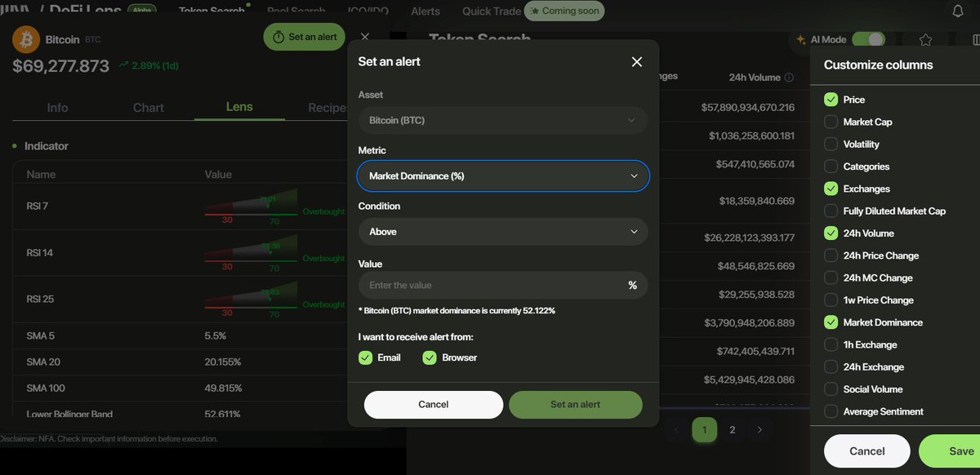The width and height of the screenshot is (980, 475).
Task: Select the Lens tab
Action: pyautogui.click(x=239, y=107)
